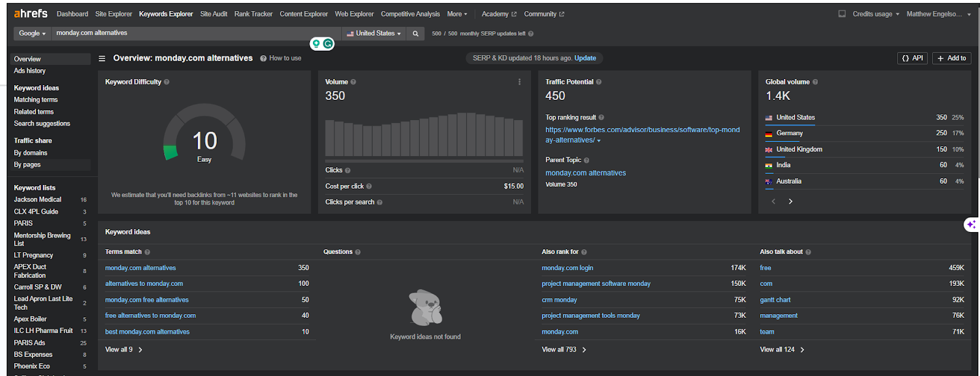Image resolution: width=980 pixels, height=376 pixels.
Task: Select Matching terms in sidebar
Action: tap(36, 100)
